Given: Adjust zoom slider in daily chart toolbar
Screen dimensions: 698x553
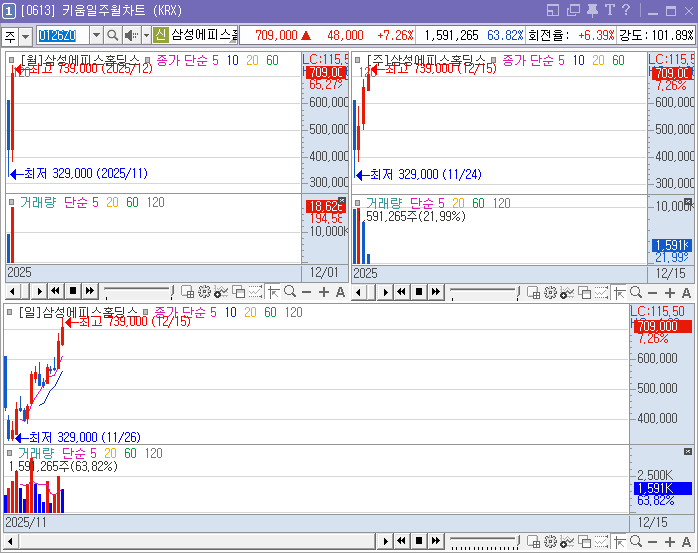Looking at the screenshot, I should click(484, 542).
